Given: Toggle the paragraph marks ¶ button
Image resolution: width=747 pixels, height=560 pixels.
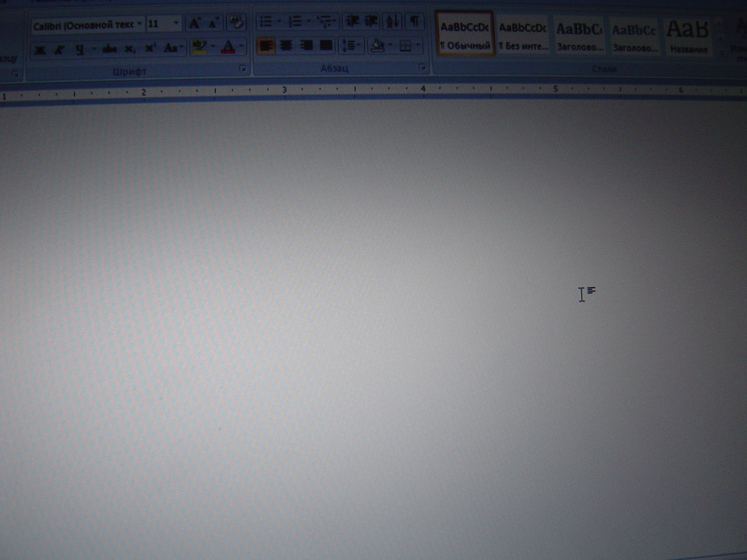Looking at the screenshot, I should (414, 22).
